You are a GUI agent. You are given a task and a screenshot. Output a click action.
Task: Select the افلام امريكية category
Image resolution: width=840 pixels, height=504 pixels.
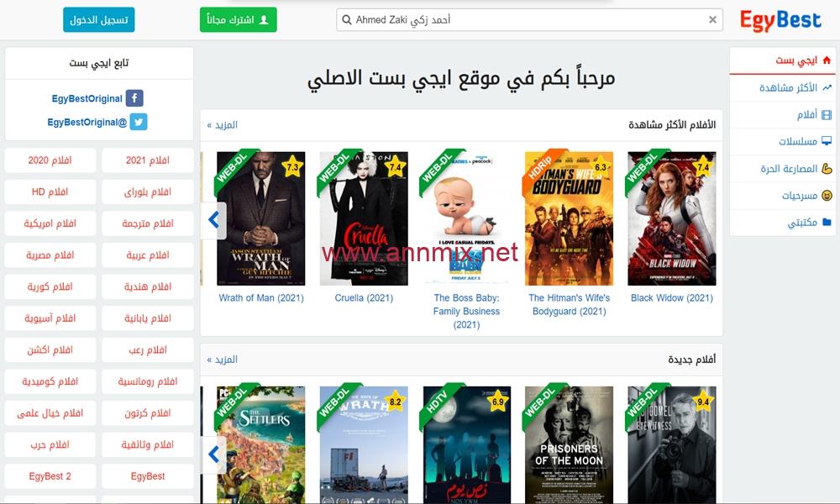tap(50, 223)
